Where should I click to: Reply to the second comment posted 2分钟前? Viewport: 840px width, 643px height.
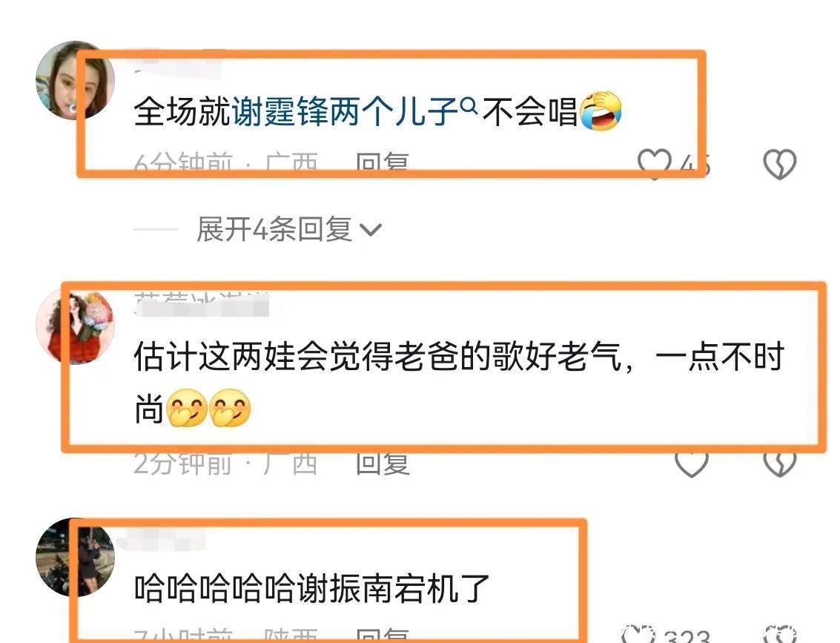click(383, 464)
